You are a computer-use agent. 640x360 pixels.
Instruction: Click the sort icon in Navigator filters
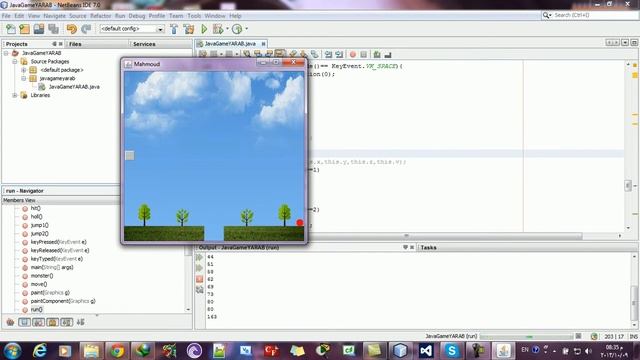tap(81, 322)
